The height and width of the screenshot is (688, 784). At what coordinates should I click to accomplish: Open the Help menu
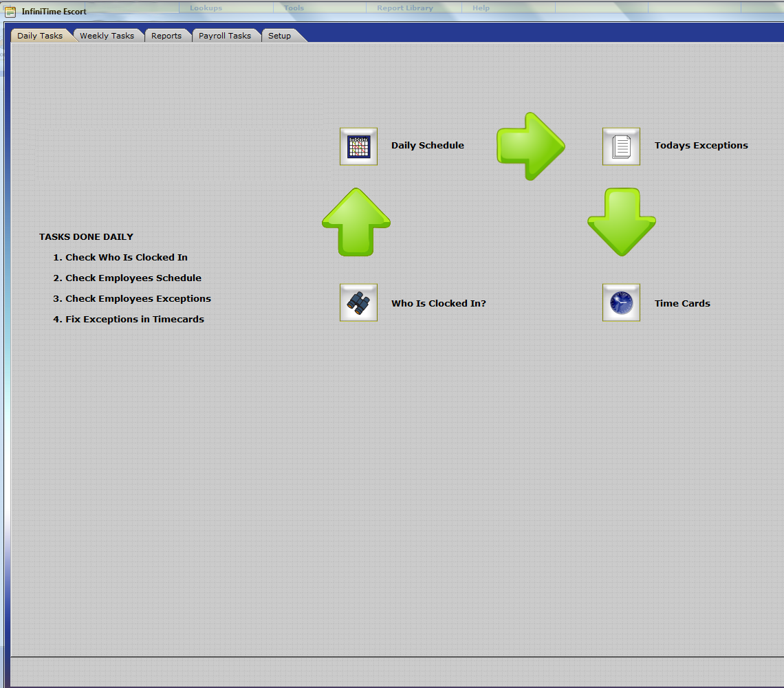[x=481, y=8]
